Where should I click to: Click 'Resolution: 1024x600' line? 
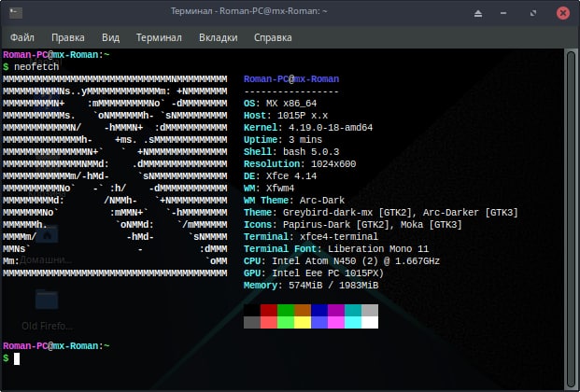pyautogui.click(x=300, y=164)
